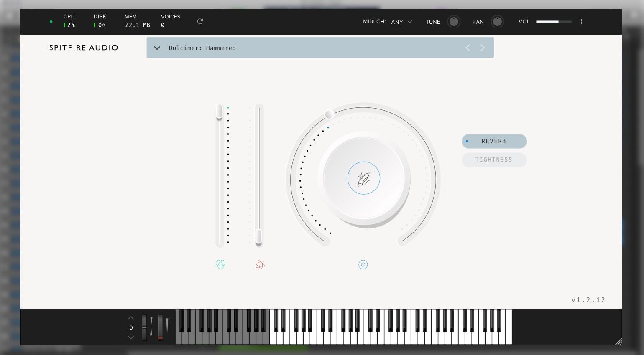Switch knob mode to TIGHTNESS
The image size is (644, 355).
point(494,160)
